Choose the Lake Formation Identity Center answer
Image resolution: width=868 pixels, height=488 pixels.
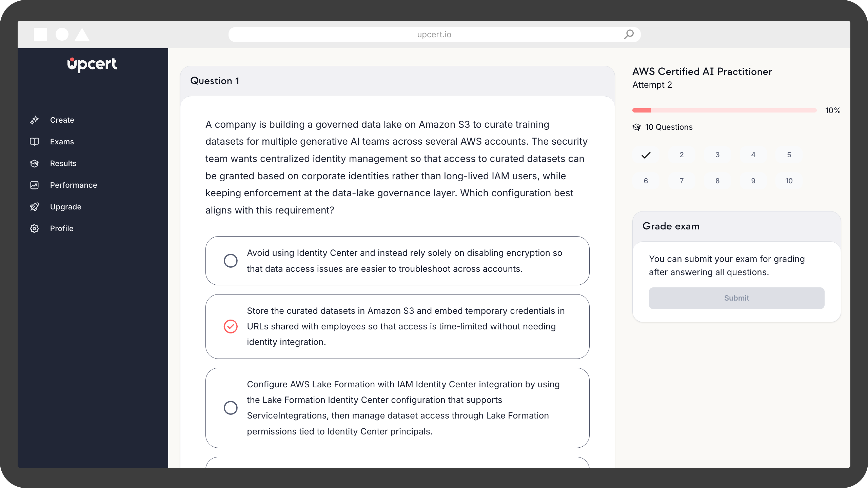click(231, 408)
